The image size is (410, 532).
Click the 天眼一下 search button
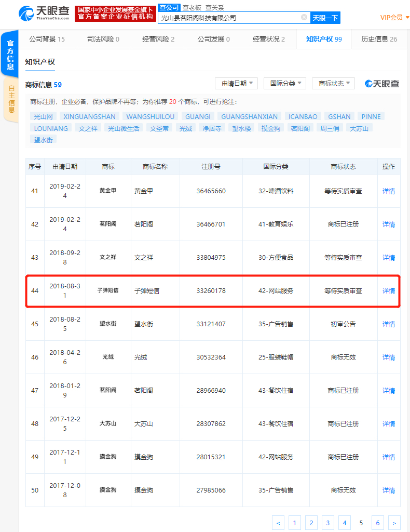325,18
